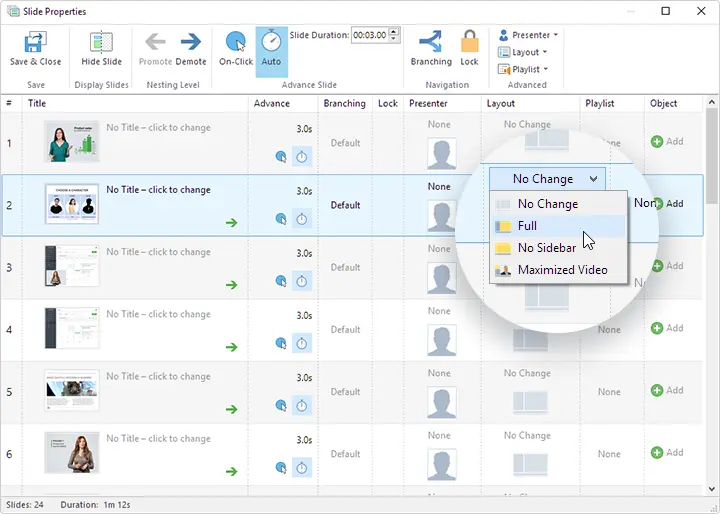The image size is (720, 514).
Task: Choose Full in the layout list
Action: coord(558,226)
